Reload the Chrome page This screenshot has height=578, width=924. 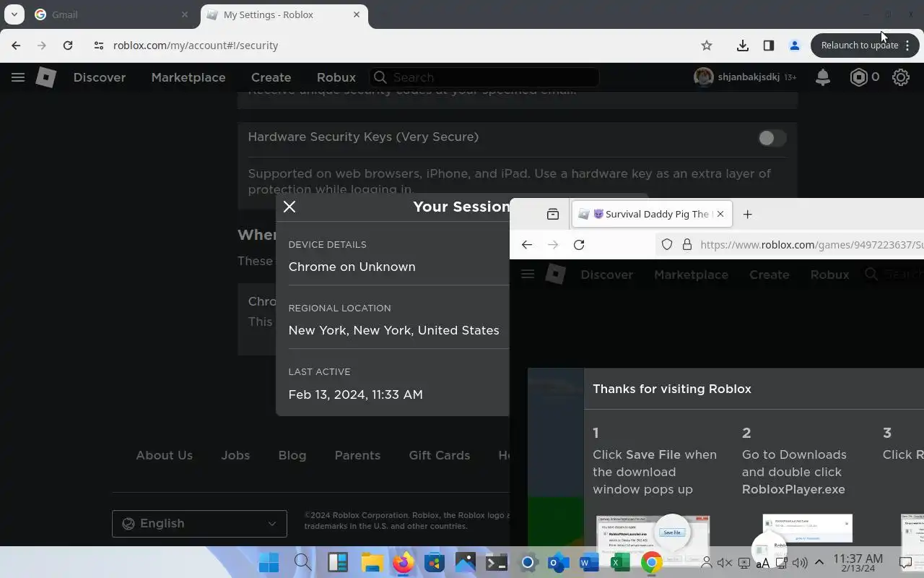tap(68, 46)
